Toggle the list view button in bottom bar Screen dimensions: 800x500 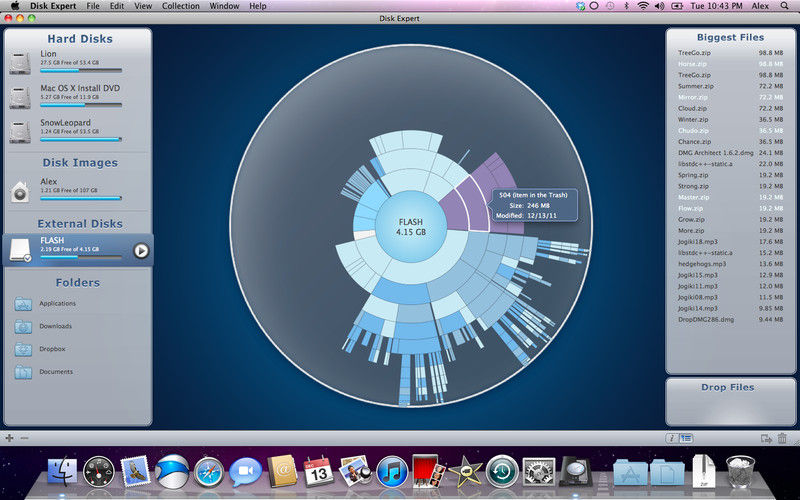coord(686,438)
